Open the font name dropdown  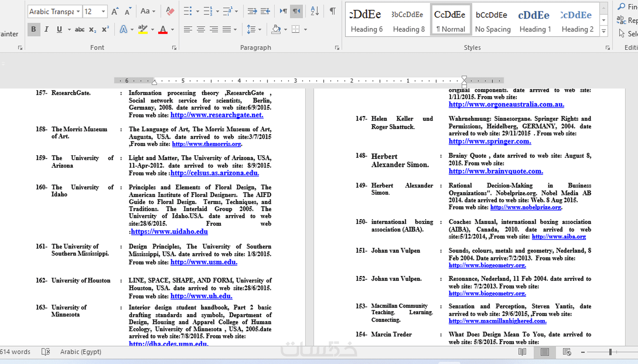78,12
